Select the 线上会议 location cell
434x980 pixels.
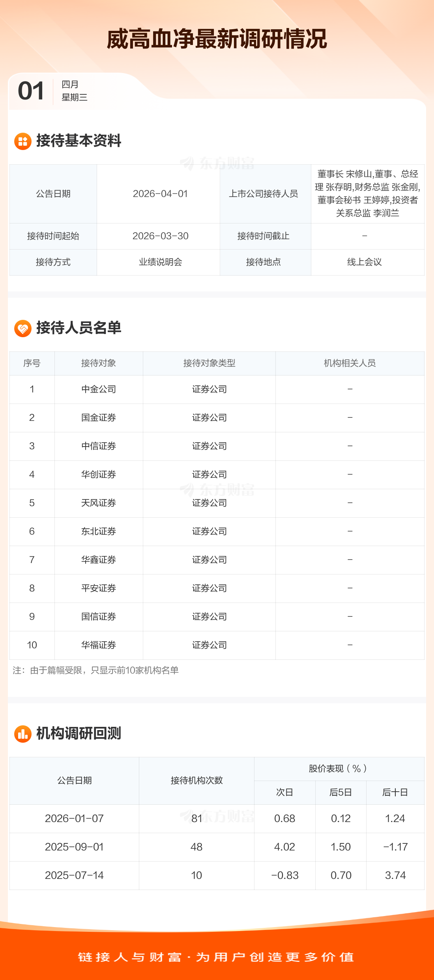(364, 262)
